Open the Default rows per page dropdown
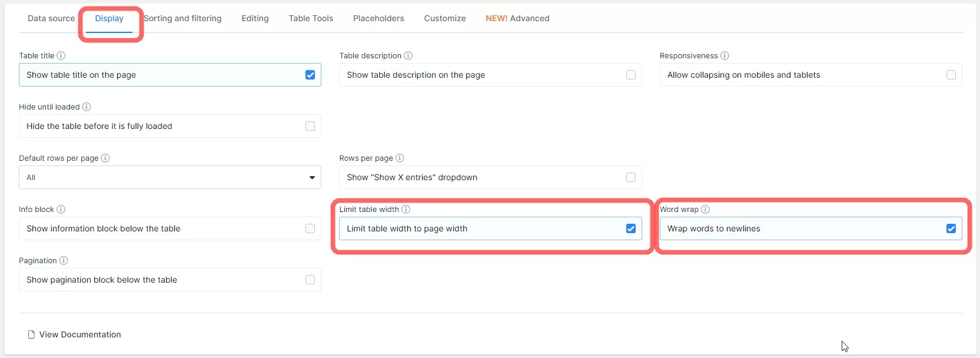 tap(170, 177)
